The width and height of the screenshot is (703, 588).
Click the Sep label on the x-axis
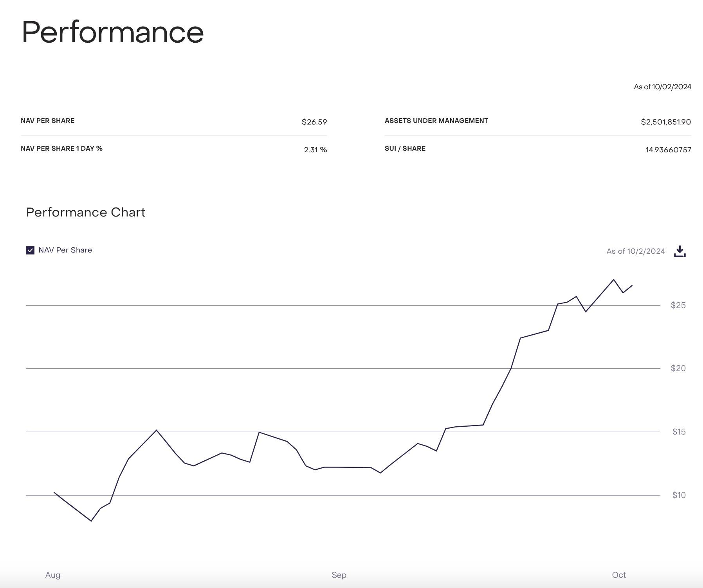point(339,575)
